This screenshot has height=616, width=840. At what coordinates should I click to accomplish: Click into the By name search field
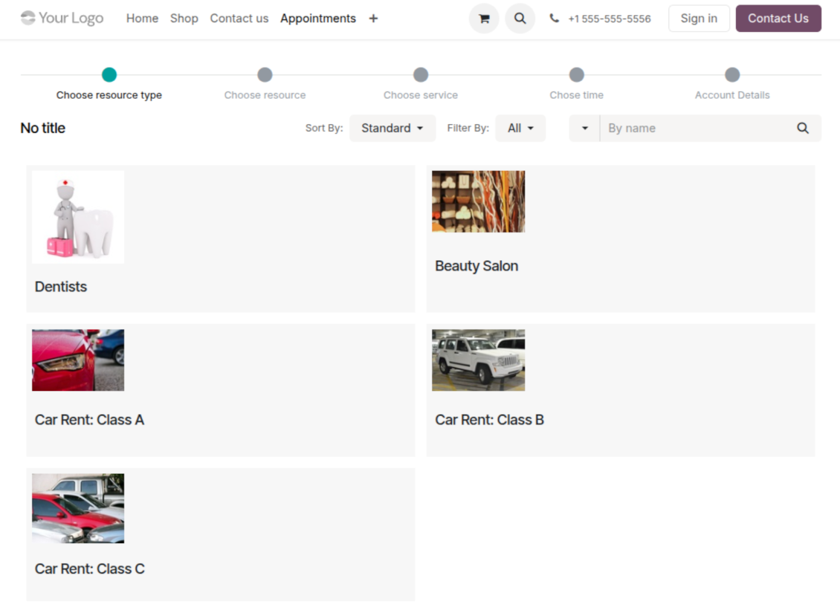[695, 128]
